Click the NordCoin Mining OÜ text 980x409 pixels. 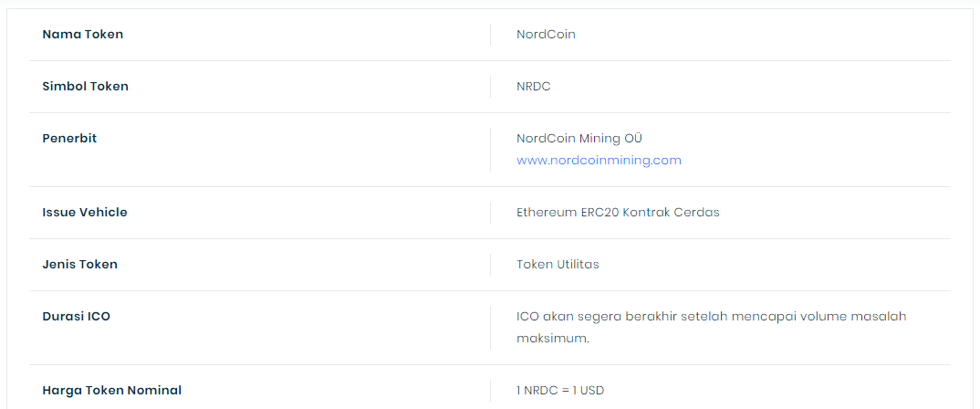579,138
